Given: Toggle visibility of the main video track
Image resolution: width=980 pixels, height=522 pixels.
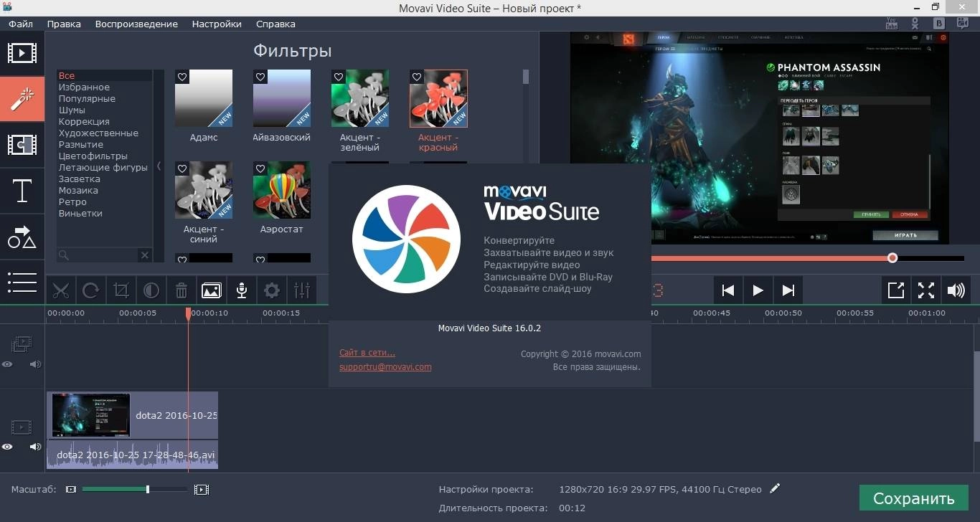Looking at the screenshot, I should pyautogui.click(x=7, y=447).
